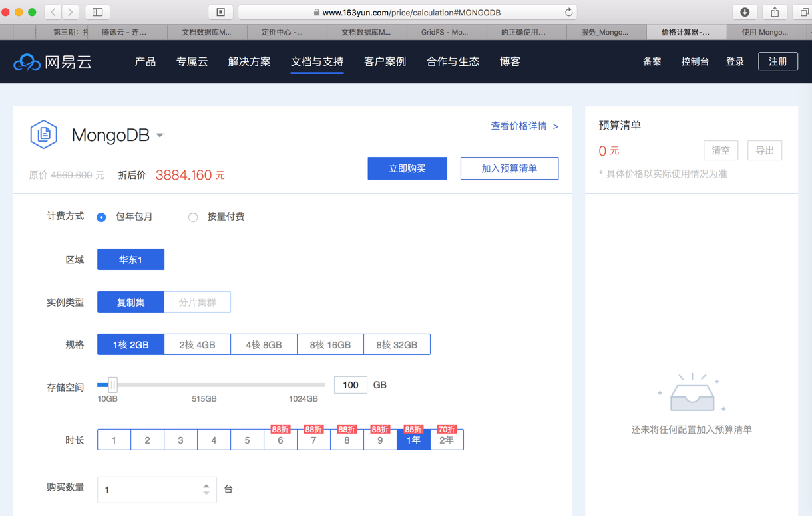Open Safari reader view icon

point(221,12)
